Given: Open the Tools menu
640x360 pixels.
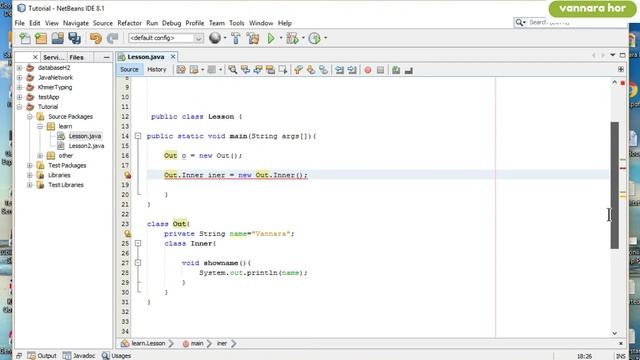Looking at the screenshot, I should coord(236,23).
